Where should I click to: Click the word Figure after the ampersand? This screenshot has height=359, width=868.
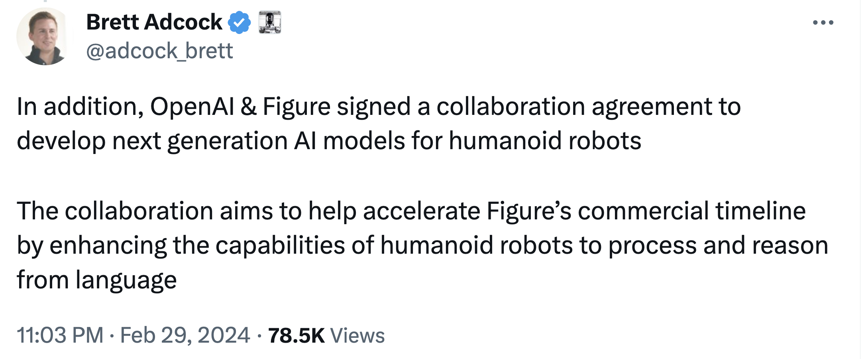tap(297, 107)
